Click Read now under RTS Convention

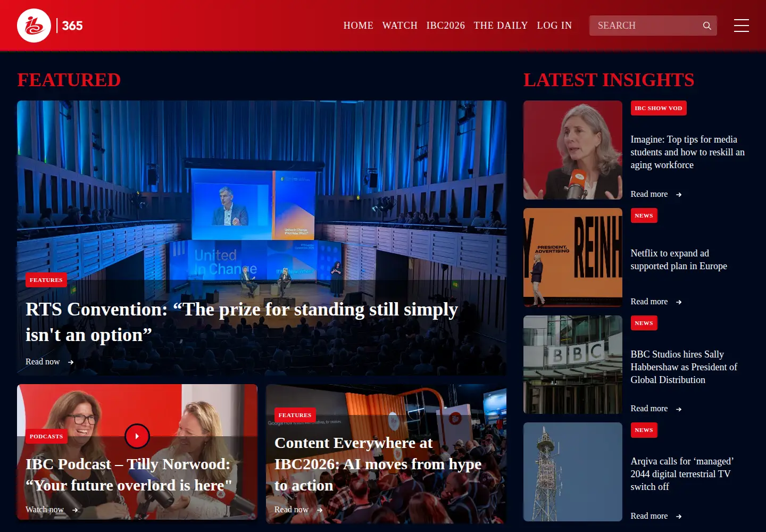tap(43, 362)
